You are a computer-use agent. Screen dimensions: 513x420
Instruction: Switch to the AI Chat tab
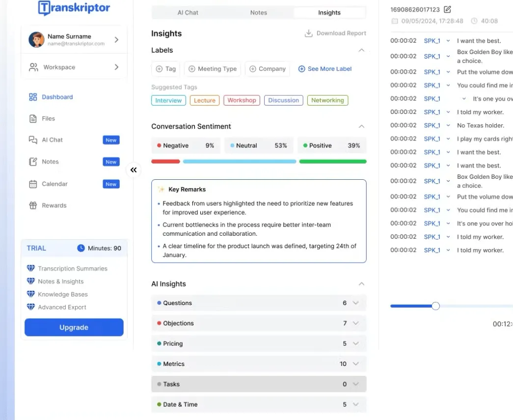(188, 13)
